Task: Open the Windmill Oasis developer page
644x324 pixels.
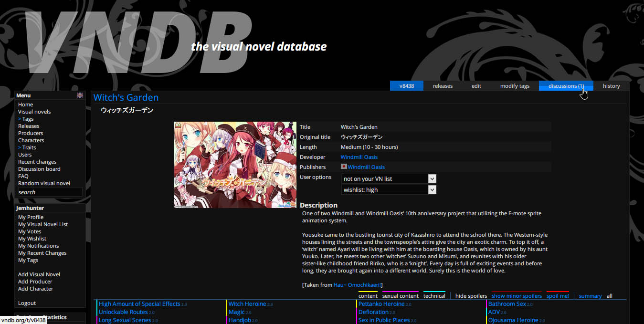Action: coord(359,157)
